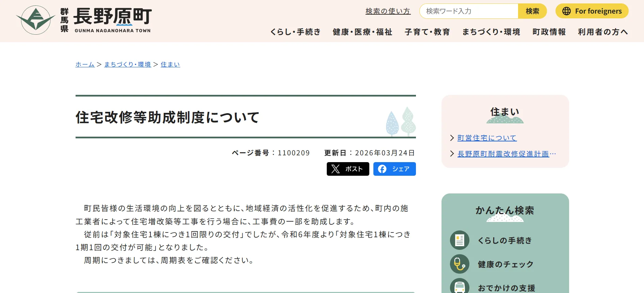644x293 pixels.
Task: Click the Naganohara Town logo emblem
Action: (x=36, y=20)
